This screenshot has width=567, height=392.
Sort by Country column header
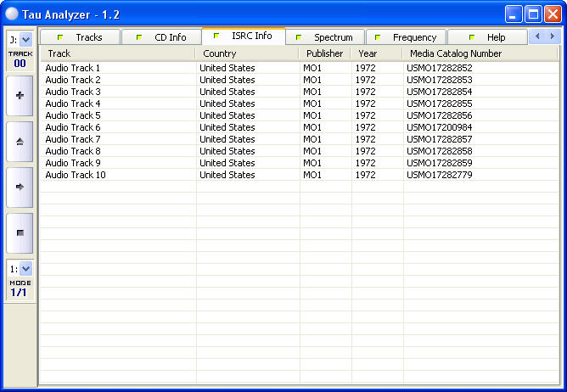247,53
